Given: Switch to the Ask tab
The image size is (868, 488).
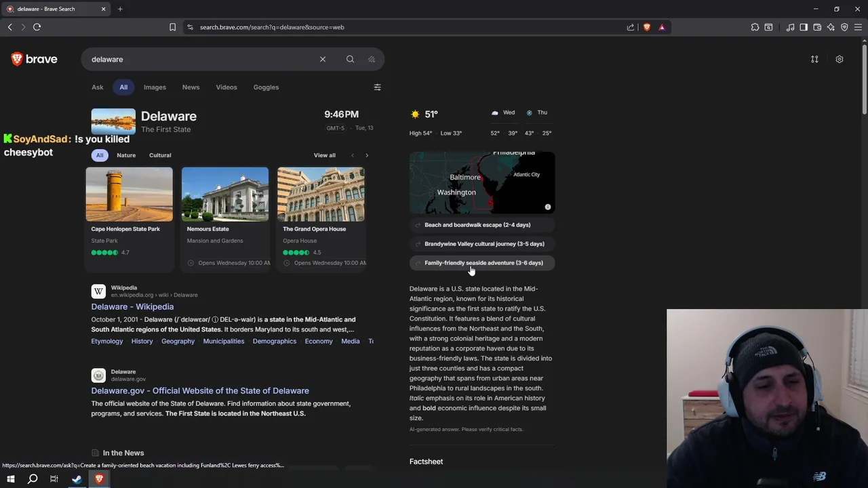Looking at the screenshot, I should [98, 87].
